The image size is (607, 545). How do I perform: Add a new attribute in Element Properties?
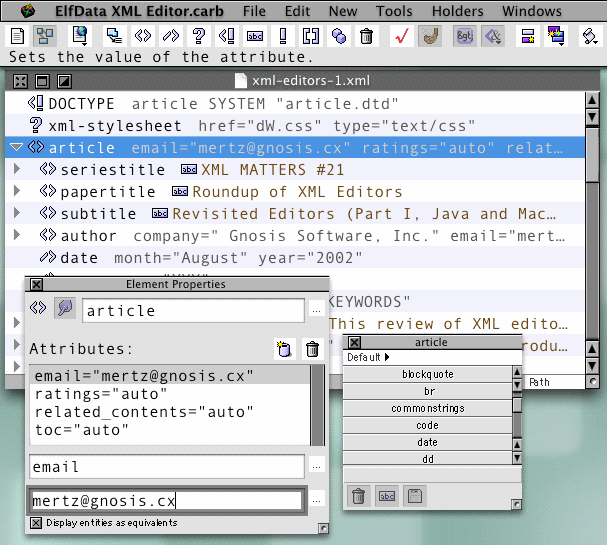pyautogui.click(x=285, y=349)
